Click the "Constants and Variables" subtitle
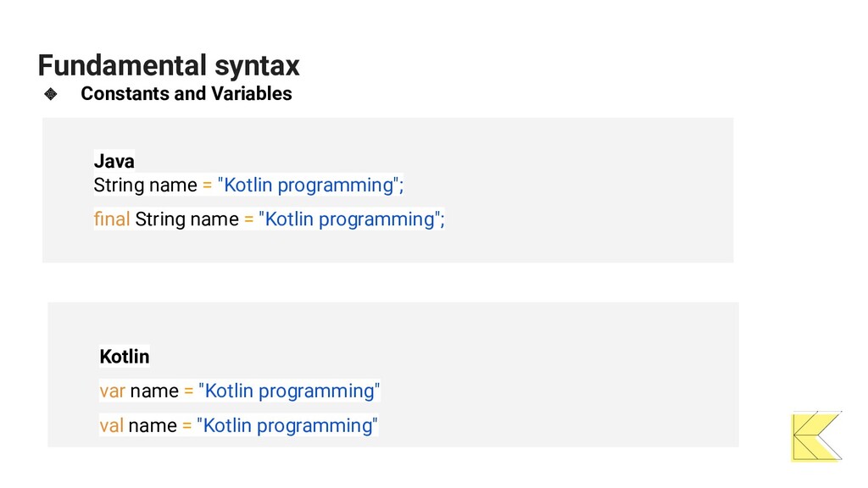868x488 pixels. pos(186,93)
